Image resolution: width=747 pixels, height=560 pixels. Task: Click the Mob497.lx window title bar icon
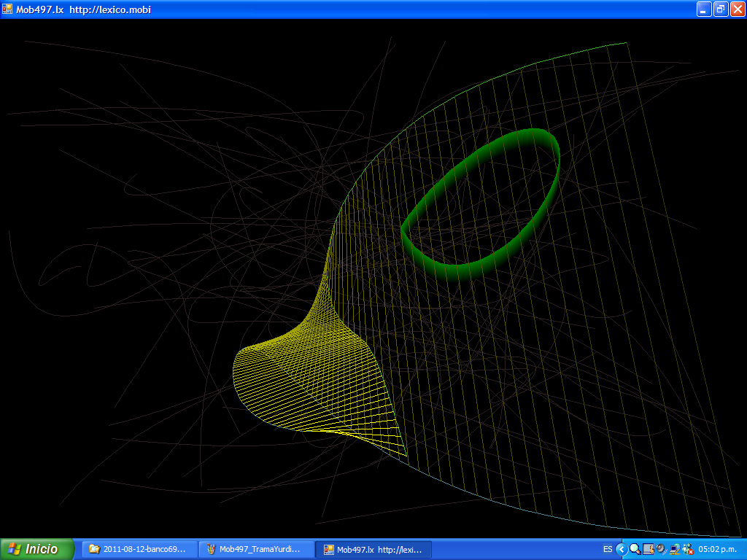(7, 9)
